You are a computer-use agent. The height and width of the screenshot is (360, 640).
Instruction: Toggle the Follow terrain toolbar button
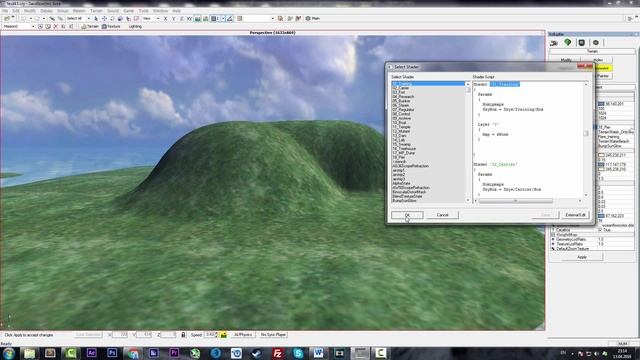pyautogui.click(x=198, y=18)
